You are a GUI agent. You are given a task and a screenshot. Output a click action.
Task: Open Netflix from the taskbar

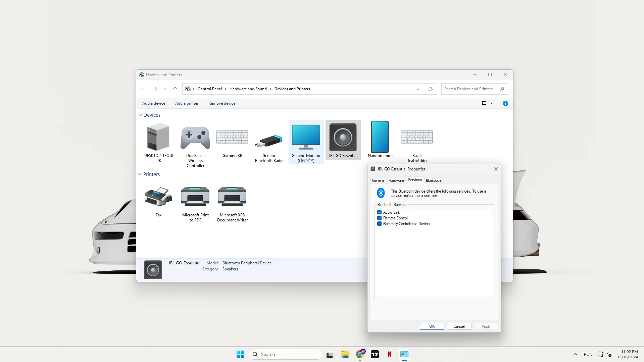[390, 354]
